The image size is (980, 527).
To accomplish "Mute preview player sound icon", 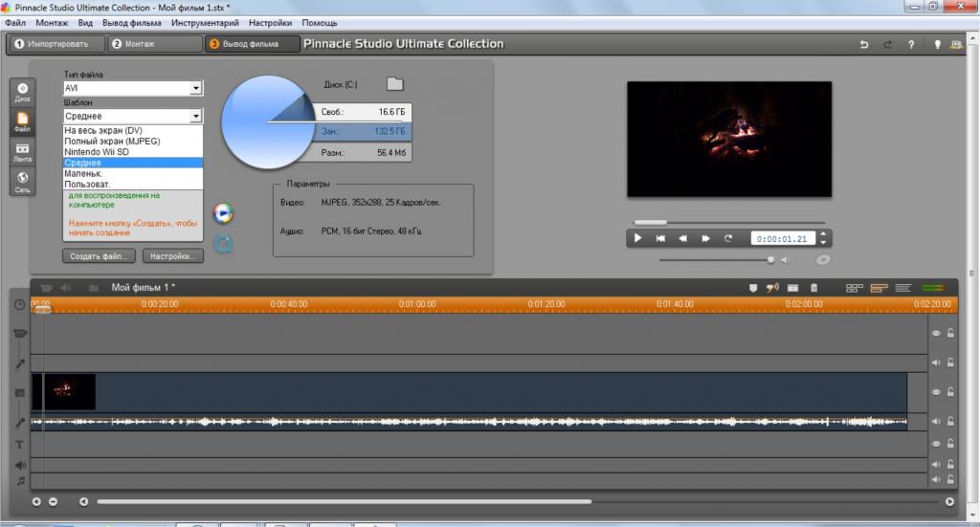I will (785, 260).
